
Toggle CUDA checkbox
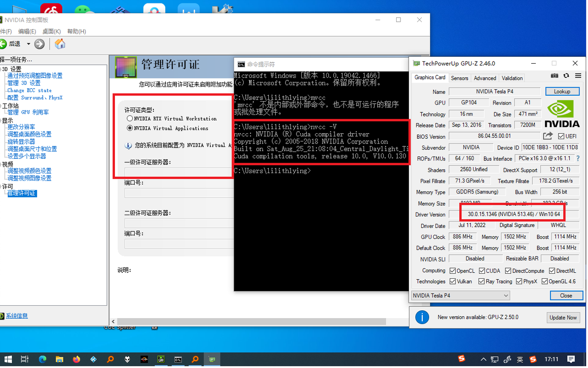coord(482,271)
